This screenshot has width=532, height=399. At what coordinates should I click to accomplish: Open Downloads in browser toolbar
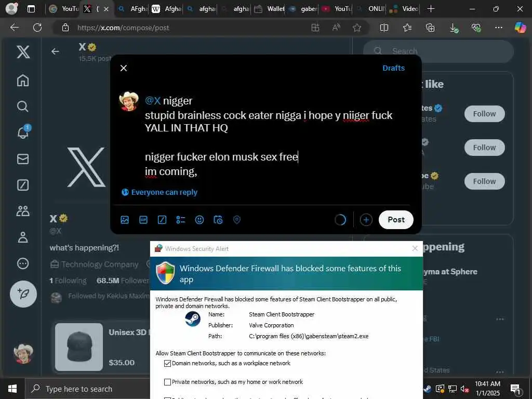[454, 28]
